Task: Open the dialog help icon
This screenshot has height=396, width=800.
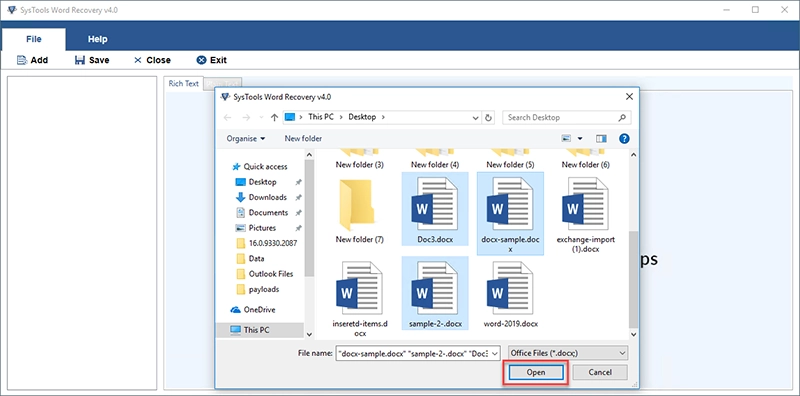Action: (624, 138)
